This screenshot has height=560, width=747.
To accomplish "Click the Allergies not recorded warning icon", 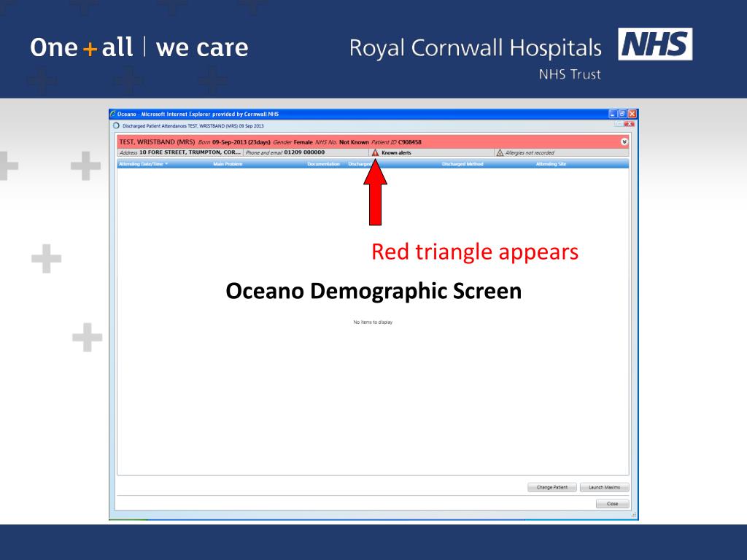I will (x=500, y=152).
